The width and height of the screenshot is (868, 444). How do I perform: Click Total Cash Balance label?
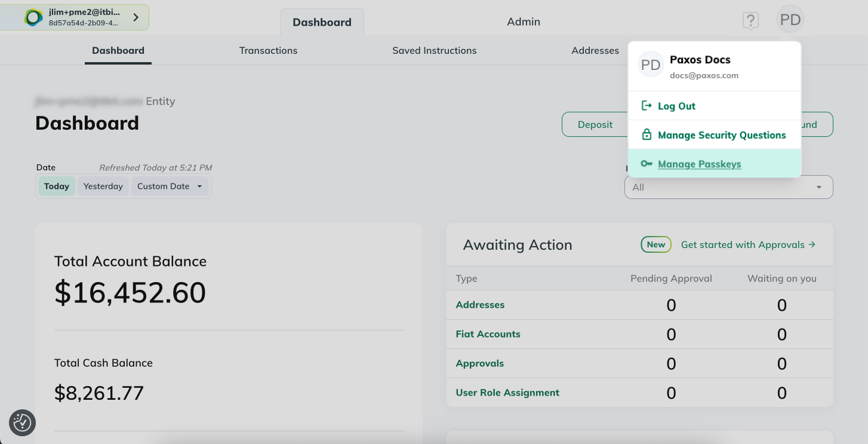(103, 363)
